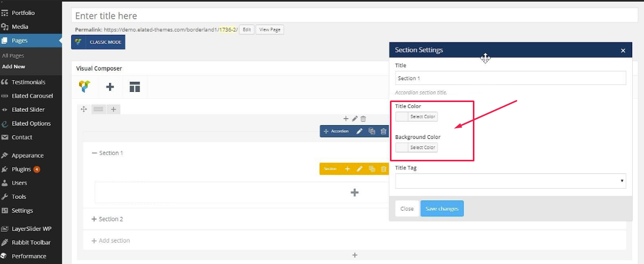
Task: Edit the yellow Section with pencil icon
Action: click(x=359, y=169)
